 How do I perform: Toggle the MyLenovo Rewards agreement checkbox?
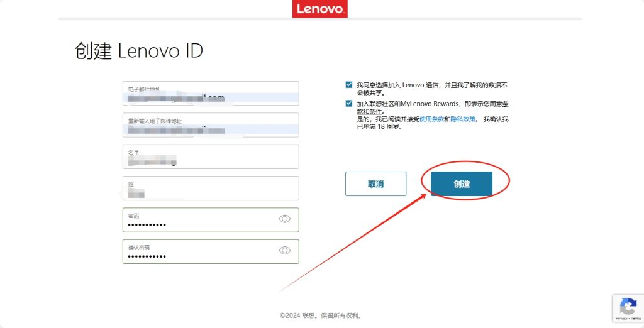tap(349, 104)
